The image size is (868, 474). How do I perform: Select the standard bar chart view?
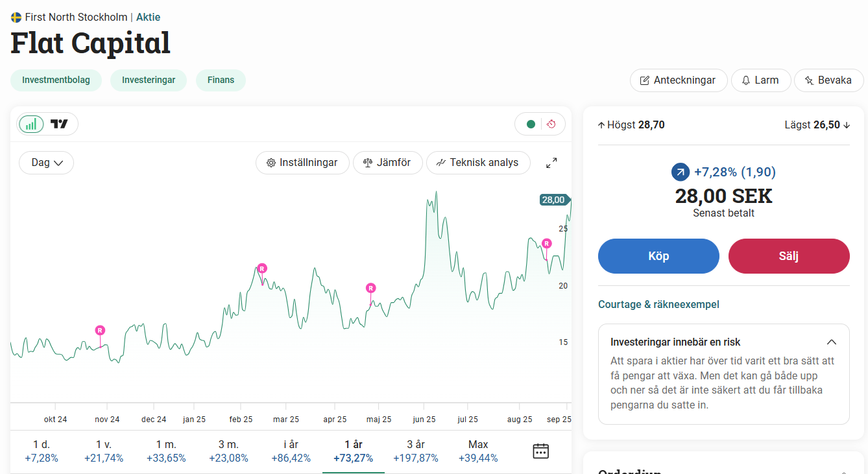(31, 124)
